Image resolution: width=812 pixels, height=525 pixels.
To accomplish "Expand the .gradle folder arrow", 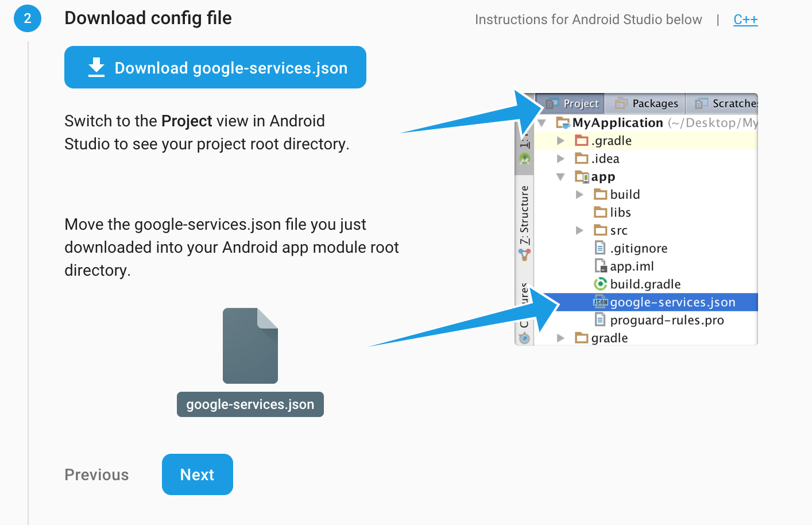I will tap(561, 141).
